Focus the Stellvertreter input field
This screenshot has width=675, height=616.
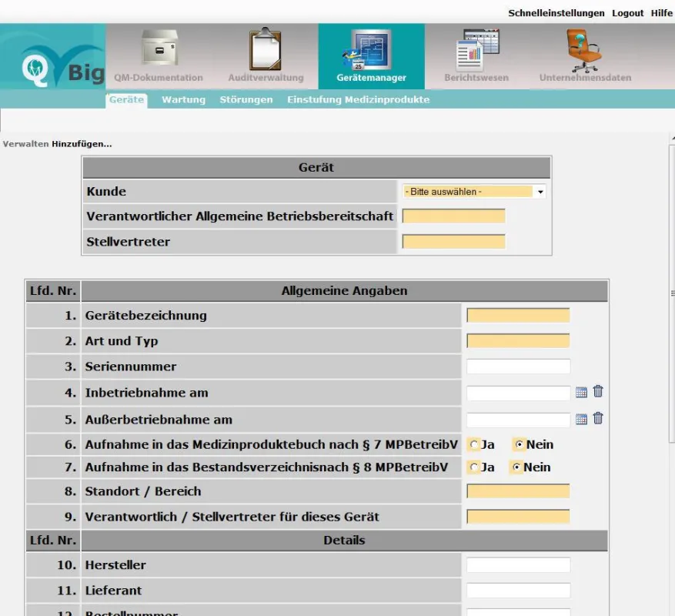pos(454,242)
